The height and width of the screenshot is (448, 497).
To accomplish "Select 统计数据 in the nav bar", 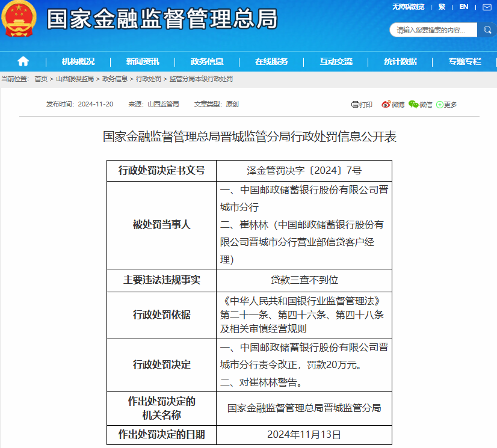I will coord(400,61).
